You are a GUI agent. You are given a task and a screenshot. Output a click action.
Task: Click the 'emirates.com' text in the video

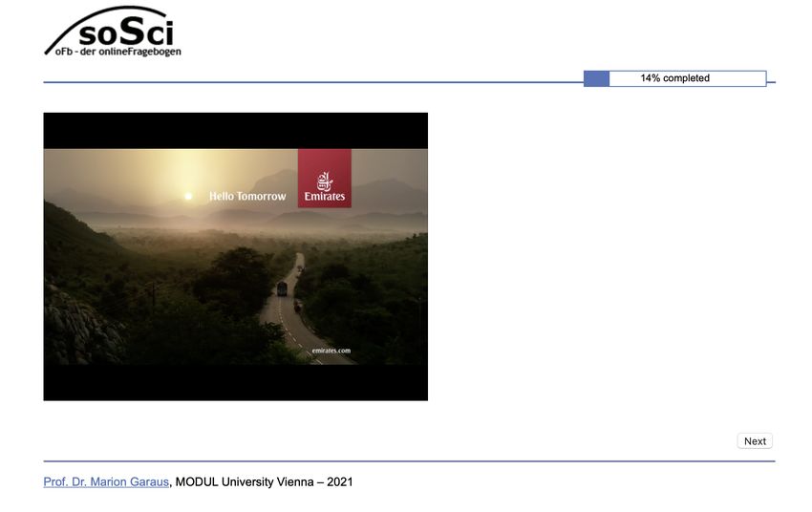(x=331, y=351)
